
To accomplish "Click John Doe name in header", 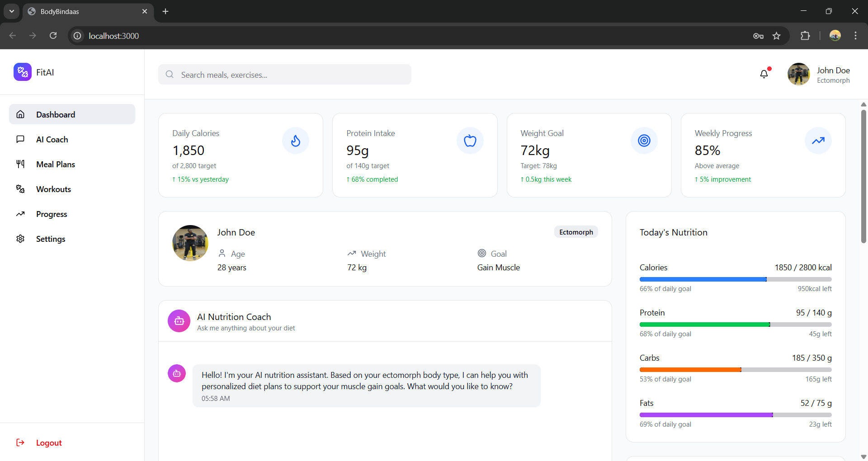I will pyautogui.click(x=833, y=70).
